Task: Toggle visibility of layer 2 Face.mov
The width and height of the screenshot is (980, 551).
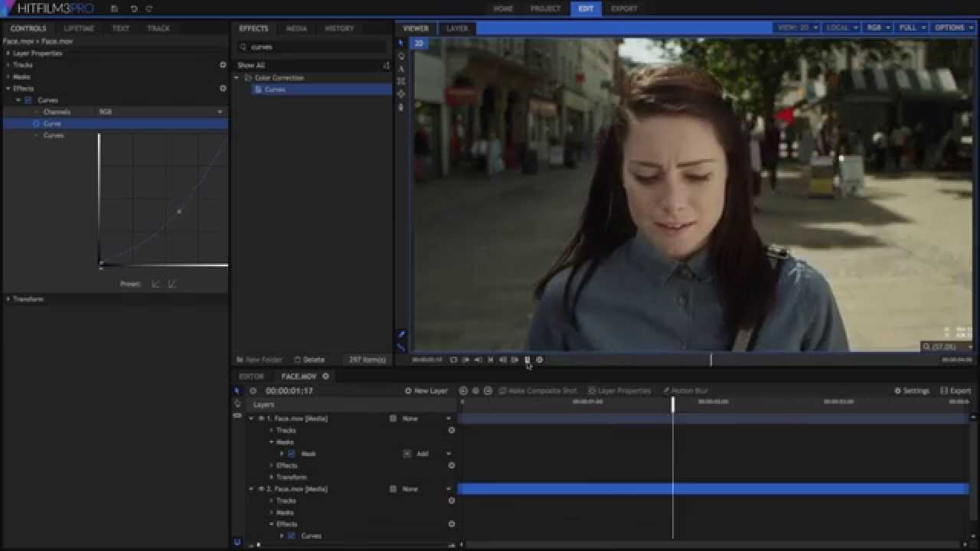Action: tap(261, 489)
